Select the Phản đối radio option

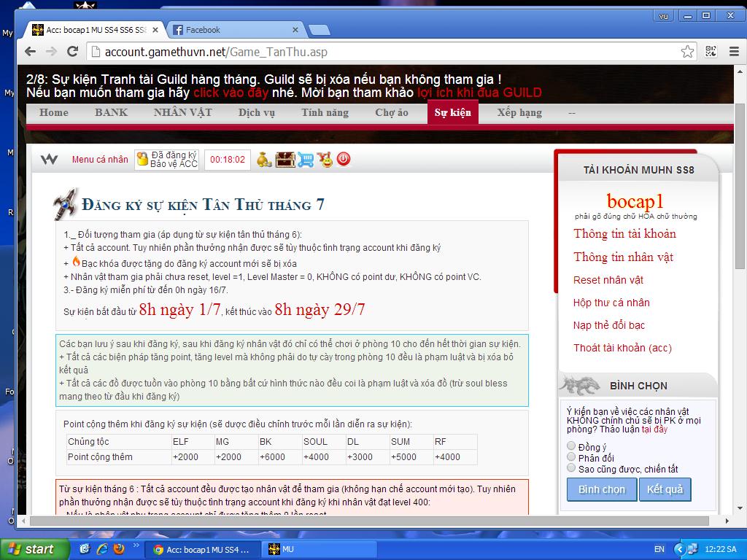click(x=571, y=457)
